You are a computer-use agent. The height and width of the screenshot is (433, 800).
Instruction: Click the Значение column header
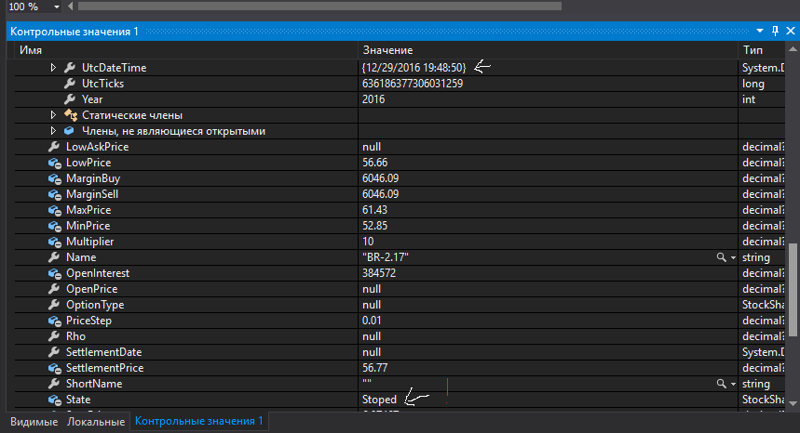tap(387, 50)
